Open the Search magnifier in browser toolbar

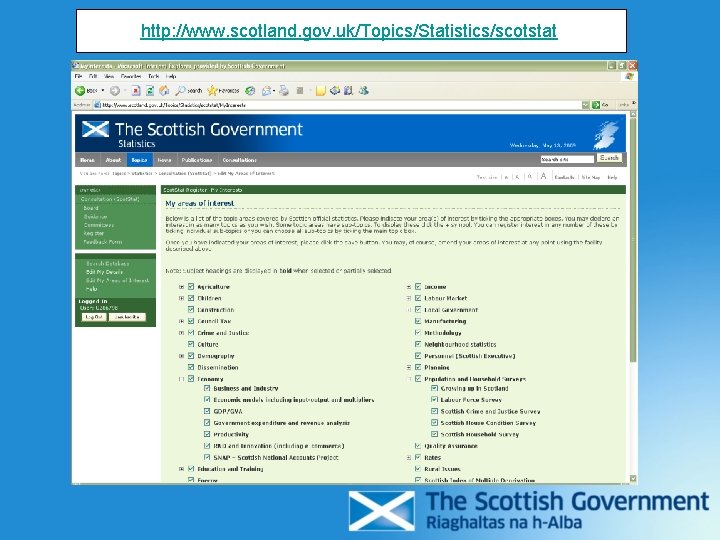189,91
